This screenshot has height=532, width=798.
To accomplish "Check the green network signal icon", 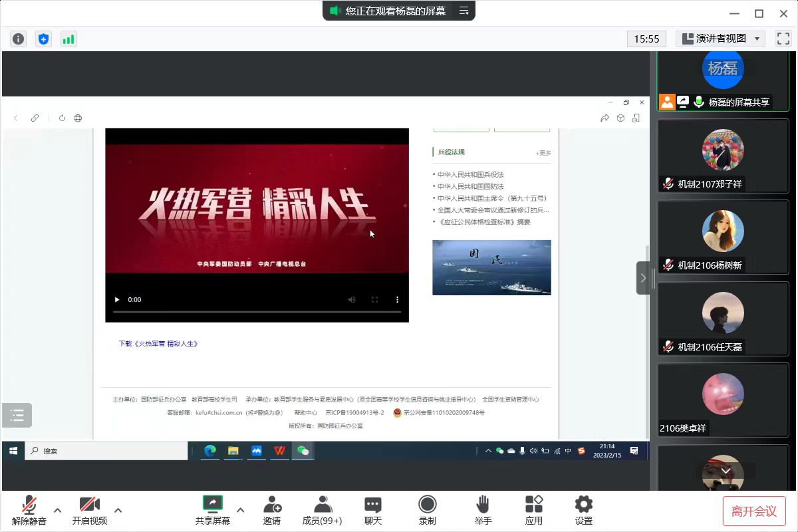I will click(x=68, y=39).
